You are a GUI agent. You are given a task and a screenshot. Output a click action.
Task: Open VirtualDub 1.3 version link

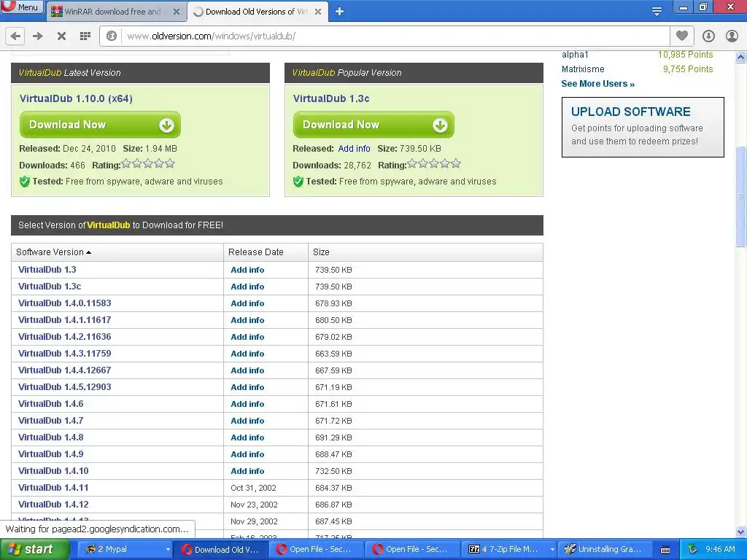point(47,270)
